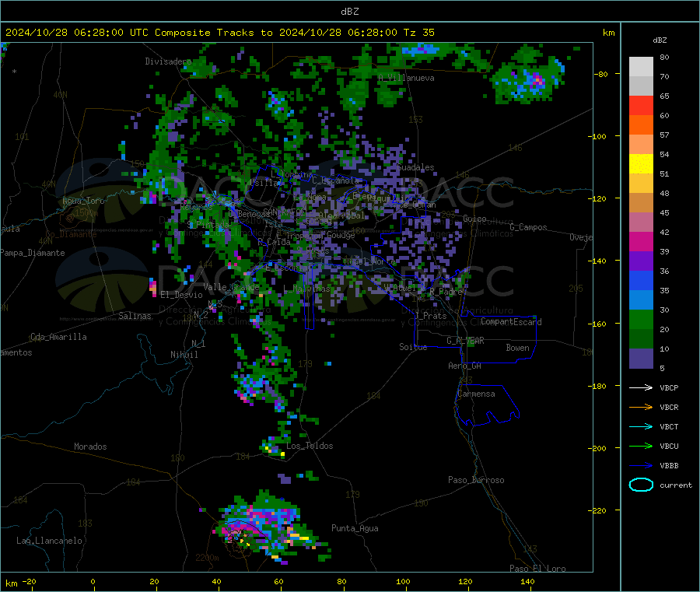Click the R_Padre place label

(446, 292)
